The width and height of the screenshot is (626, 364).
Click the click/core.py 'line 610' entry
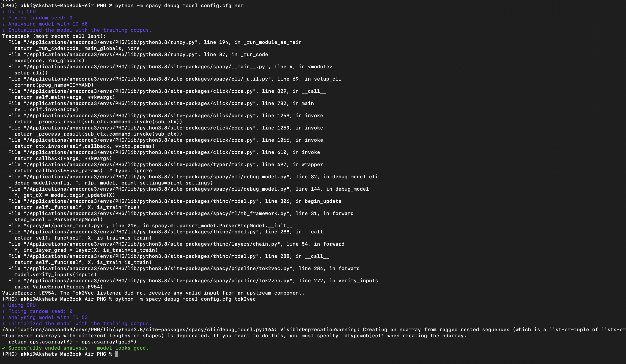pyautogui.click(x=164, y=152)
